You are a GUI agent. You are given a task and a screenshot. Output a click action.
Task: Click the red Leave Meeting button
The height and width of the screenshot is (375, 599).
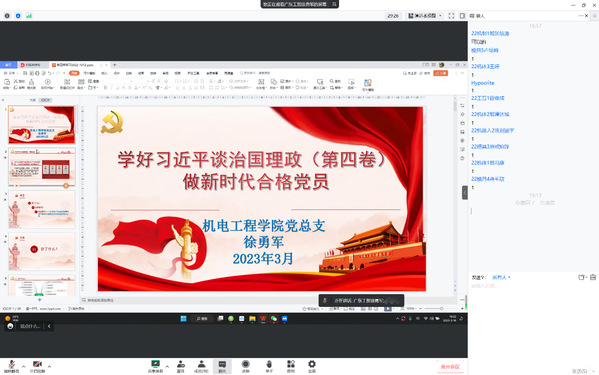point(450,367)
